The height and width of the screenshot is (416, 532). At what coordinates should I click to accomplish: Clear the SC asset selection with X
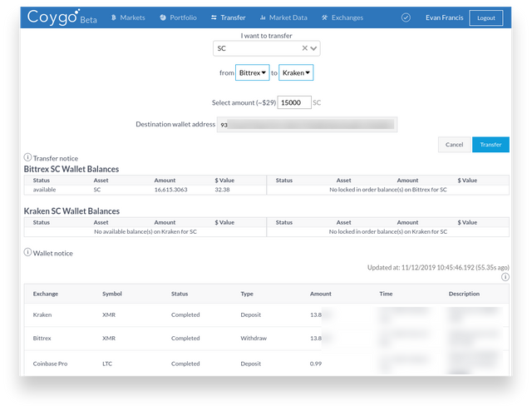[x=305, y=48]
